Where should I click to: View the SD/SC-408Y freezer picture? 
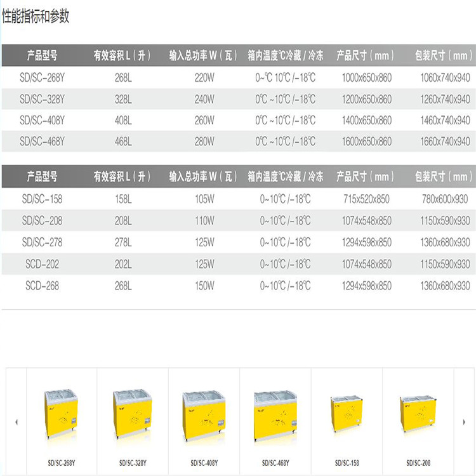[x=203, y=414]
